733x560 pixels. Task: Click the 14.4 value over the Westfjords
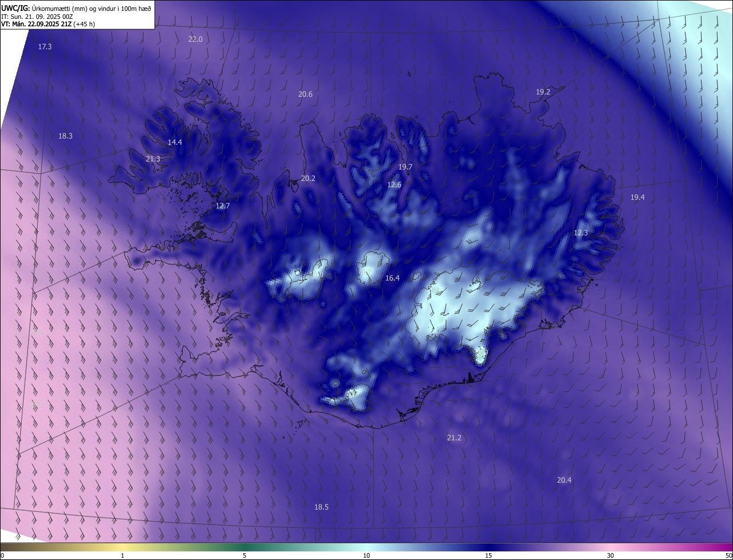(175, 142)
